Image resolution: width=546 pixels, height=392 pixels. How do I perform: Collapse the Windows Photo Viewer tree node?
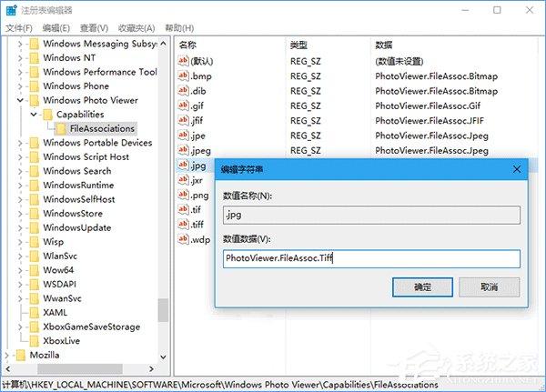pyautogui.click(x=20, y=100)
